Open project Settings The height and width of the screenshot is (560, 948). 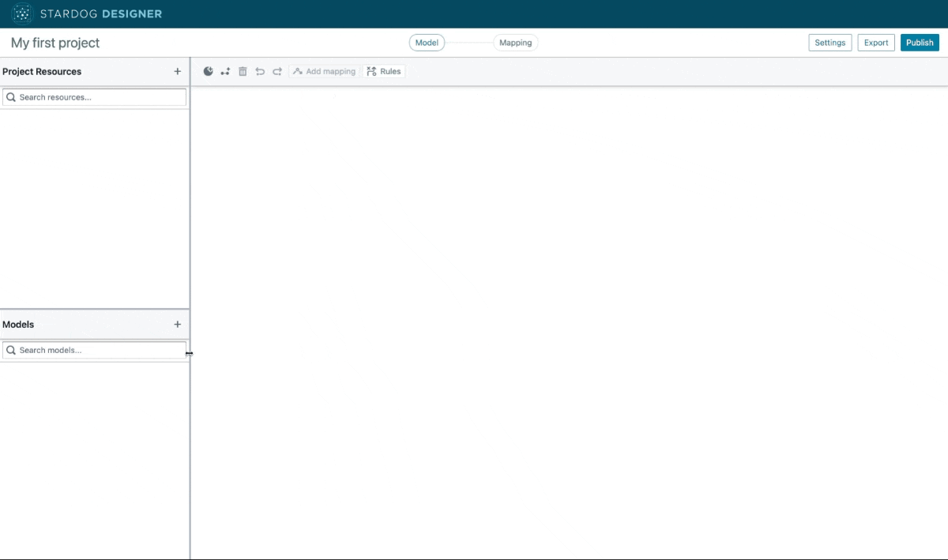pos(829,43)
